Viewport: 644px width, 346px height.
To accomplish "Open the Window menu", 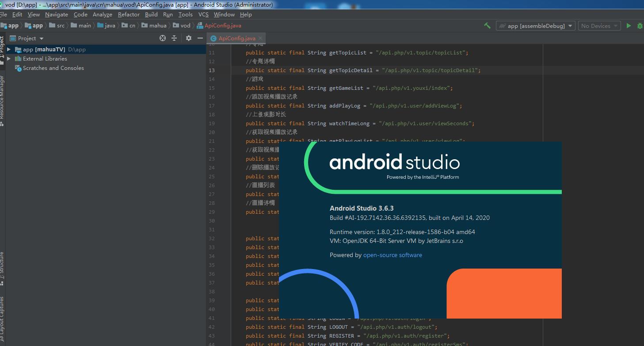I will (224, 14).
